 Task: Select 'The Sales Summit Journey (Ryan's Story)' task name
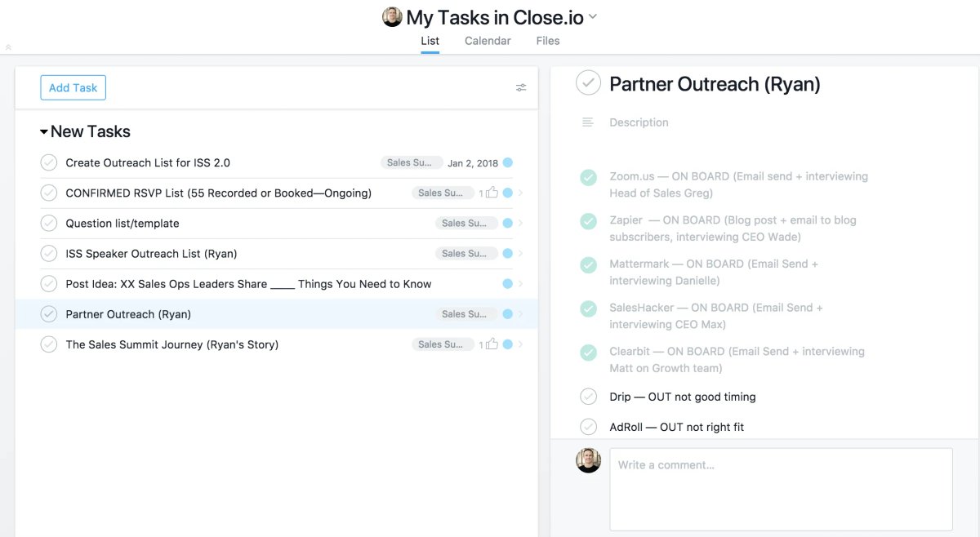click(172, 344)
